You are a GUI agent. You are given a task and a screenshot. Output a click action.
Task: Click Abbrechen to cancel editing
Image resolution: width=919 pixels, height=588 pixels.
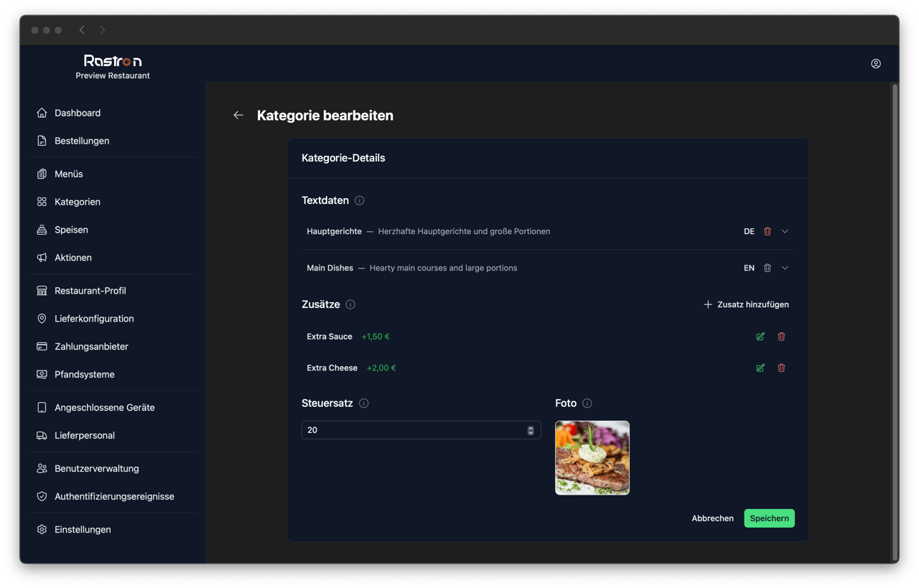(712, 518)
